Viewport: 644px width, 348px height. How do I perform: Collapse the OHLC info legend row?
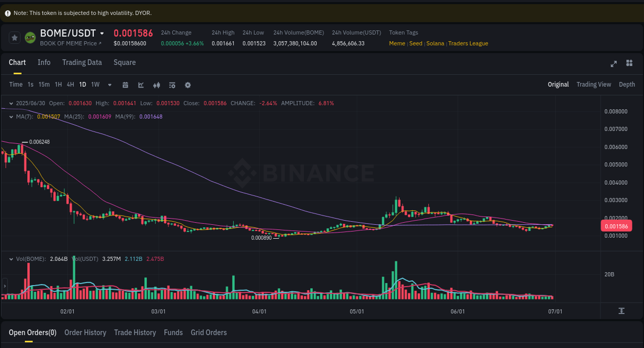coord(11,103)
